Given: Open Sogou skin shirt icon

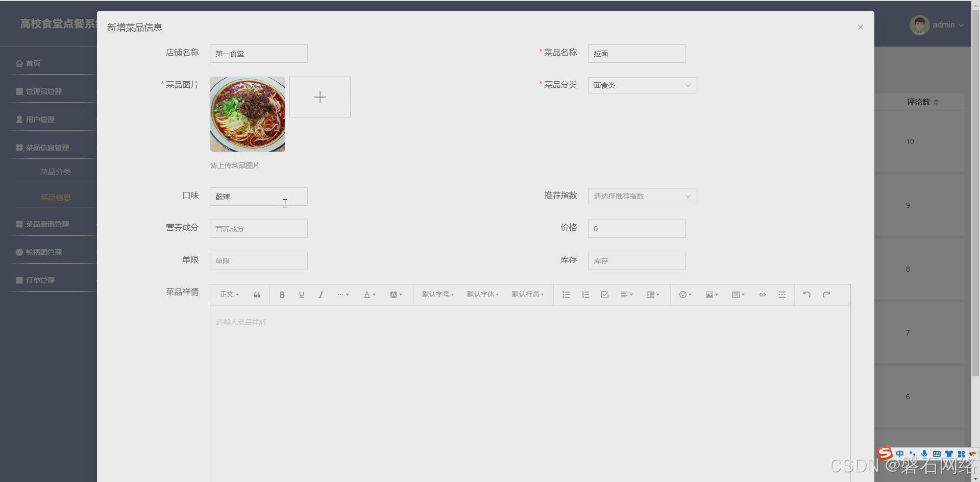Looking at the screenshot, I should (949, 454).
